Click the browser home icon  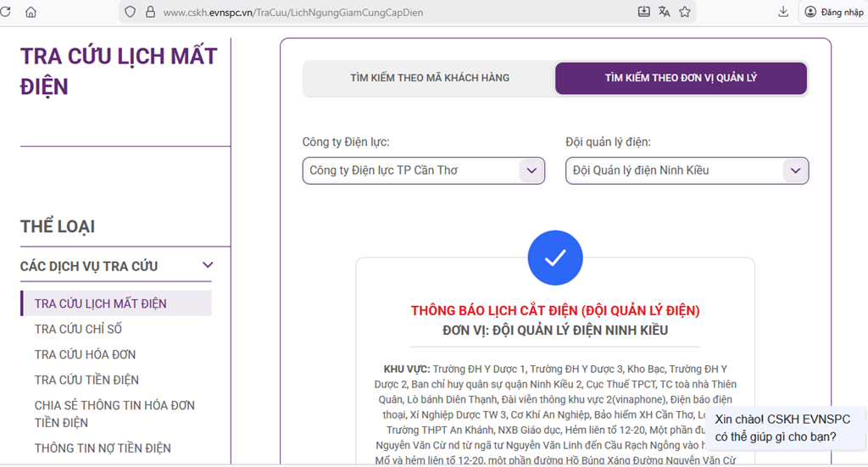tap(31, 12)
